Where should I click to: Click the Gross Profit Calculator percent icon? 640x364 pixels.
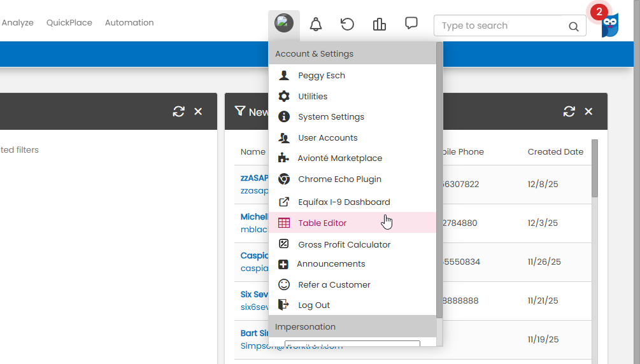283,244
